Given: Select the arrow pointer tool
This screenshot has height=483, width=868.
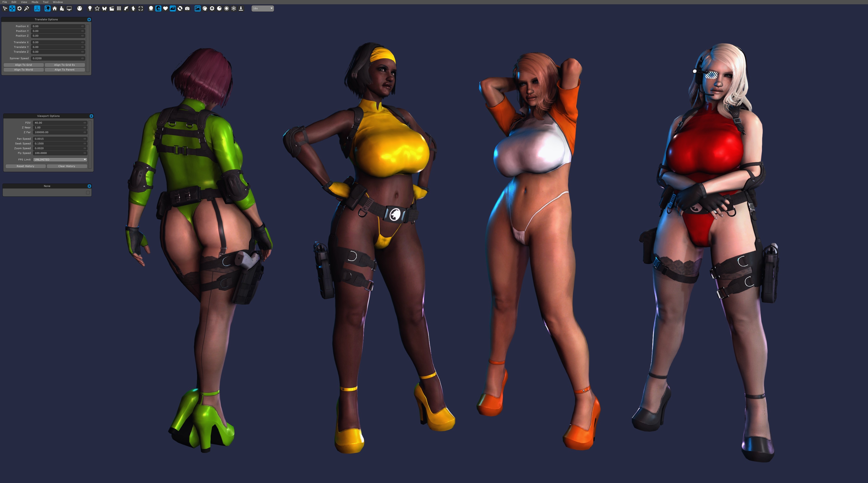Looking at the screenshot, I should [5, 8].
